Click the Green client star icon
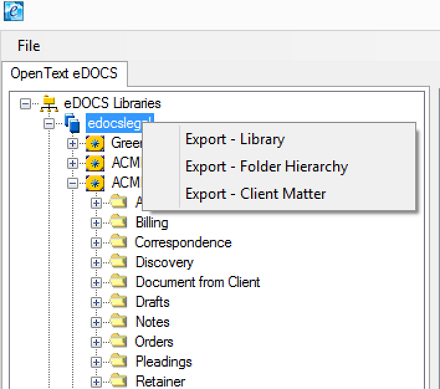 (95, 144)
